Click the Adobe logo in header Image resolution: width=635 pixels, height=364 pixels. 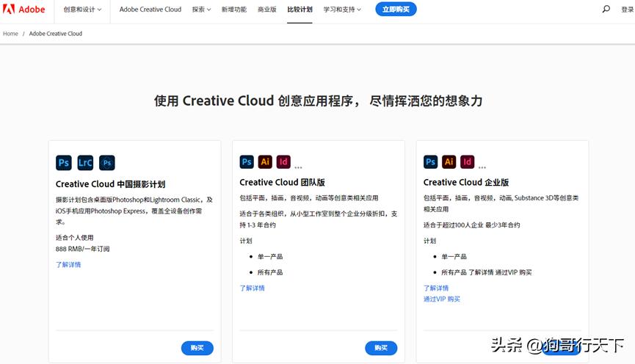coord(23,9)
